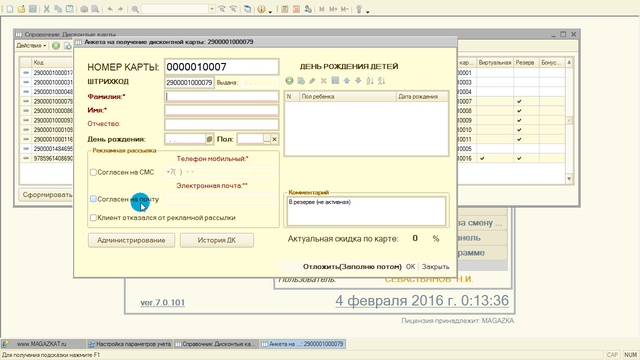Switch to Настройка параметров учета tab
The width and height of the screenshot is (640, 360).
tap(130, 344)
